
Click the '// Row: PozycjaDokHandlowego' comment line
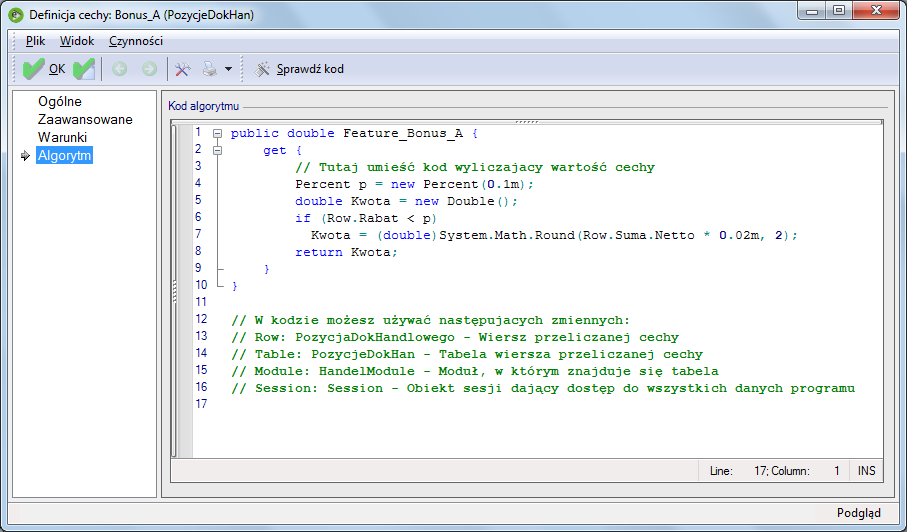point(455,337)
